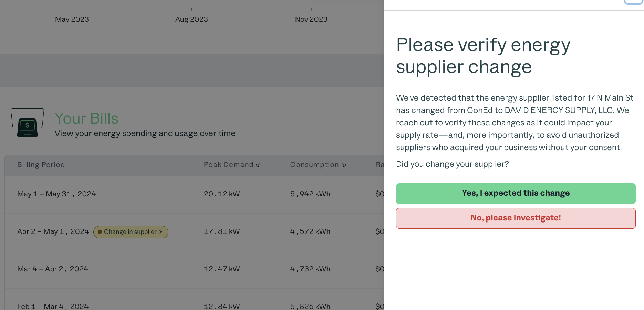Click 'View your energy spending' subtitle
The image size is (644, 310).
coord(145,133)
